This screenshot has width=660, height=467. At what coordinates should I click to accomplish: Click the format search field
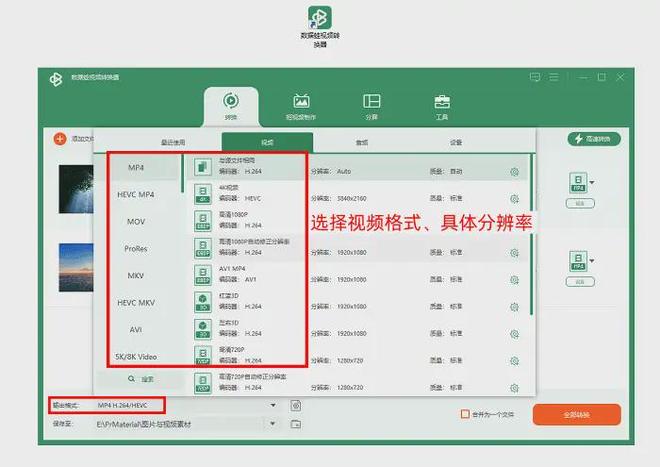[141, 379]
